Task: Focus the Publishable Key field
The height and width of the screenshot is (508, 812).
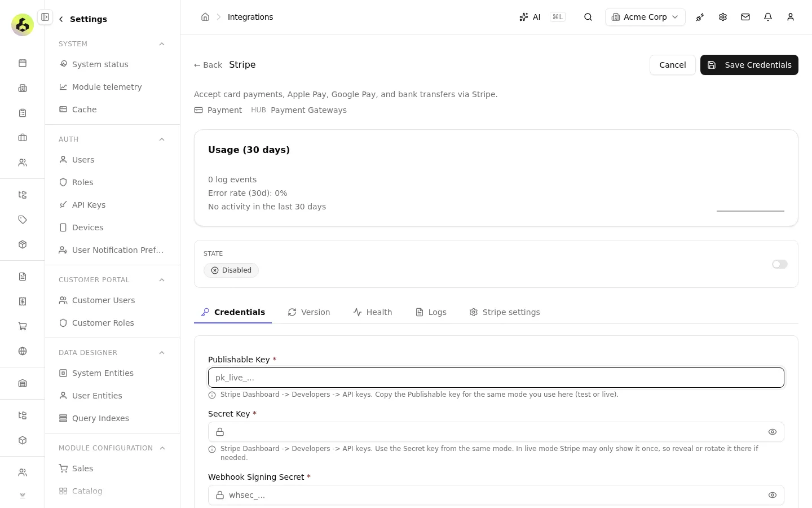Action: pyautogui.click(x=496, y=378)
